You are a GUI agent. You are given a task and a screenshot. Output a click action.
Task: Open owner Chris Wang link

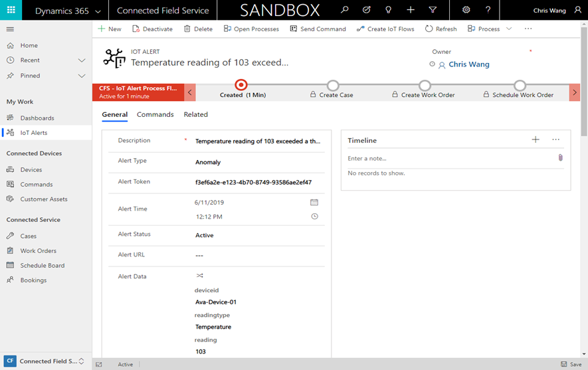coord(469,64)
